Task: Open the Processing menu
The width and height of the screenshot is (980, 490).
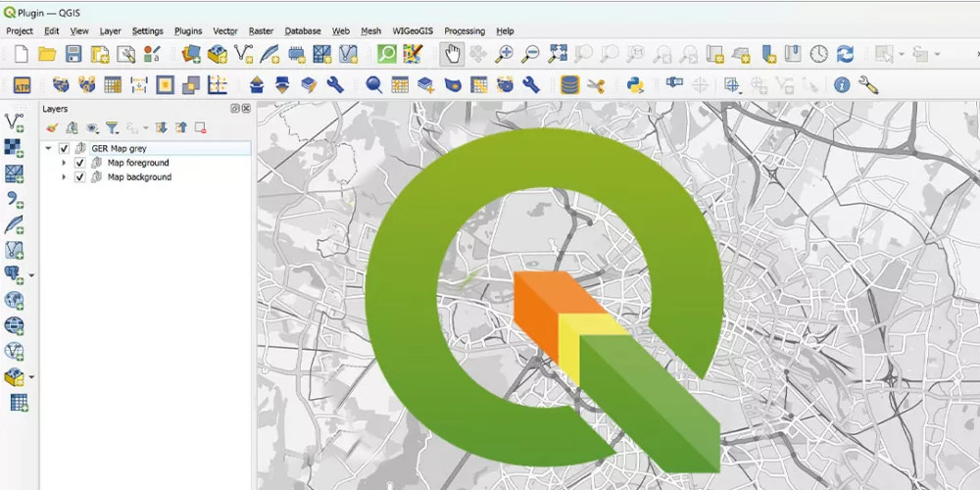Action: 465,31
